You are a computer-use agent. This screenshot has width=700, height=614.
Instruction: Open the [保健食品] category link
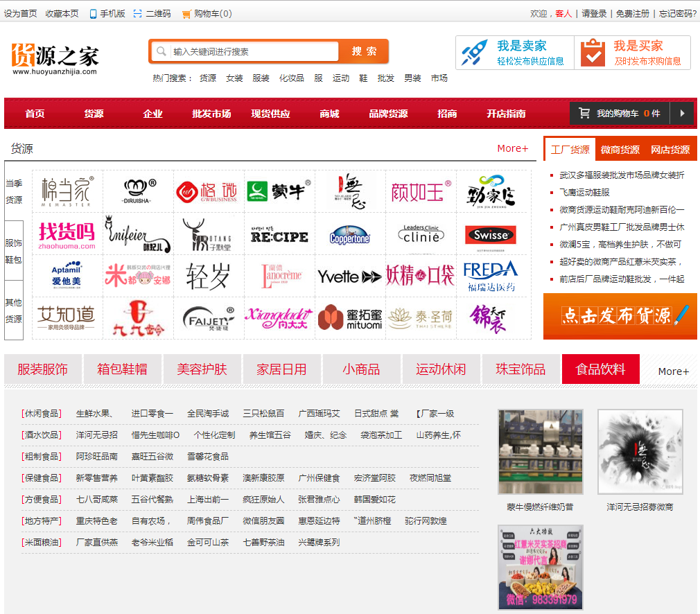click(x=42, y=477)
